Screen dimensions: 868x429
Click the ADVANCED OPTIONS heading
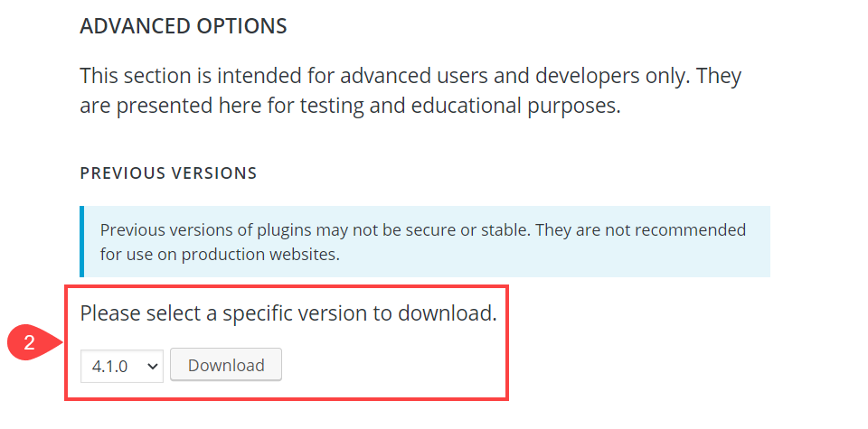click(184, 26)
